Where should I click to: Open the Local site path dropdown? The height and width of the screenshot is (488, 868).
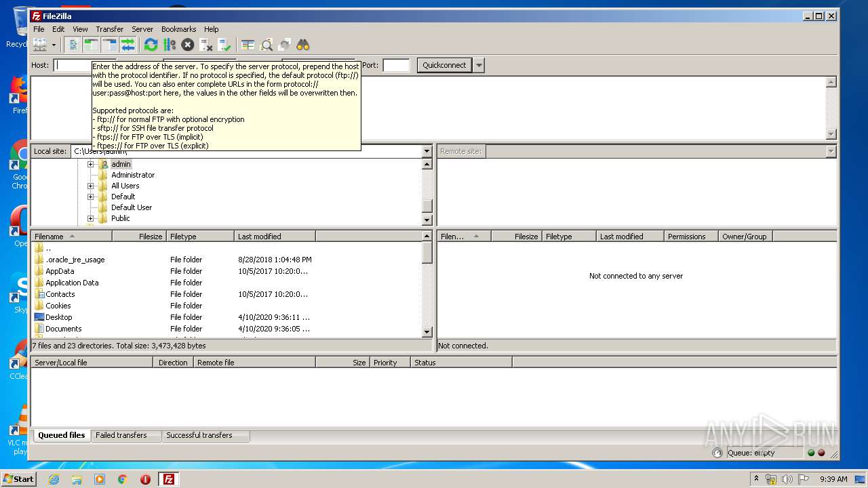[x=427, y=151]
